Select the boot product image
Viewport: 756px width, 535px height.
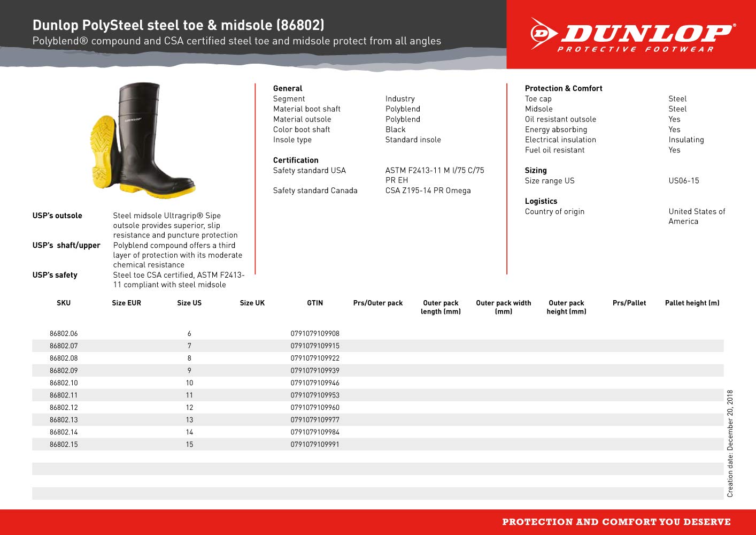142,139
